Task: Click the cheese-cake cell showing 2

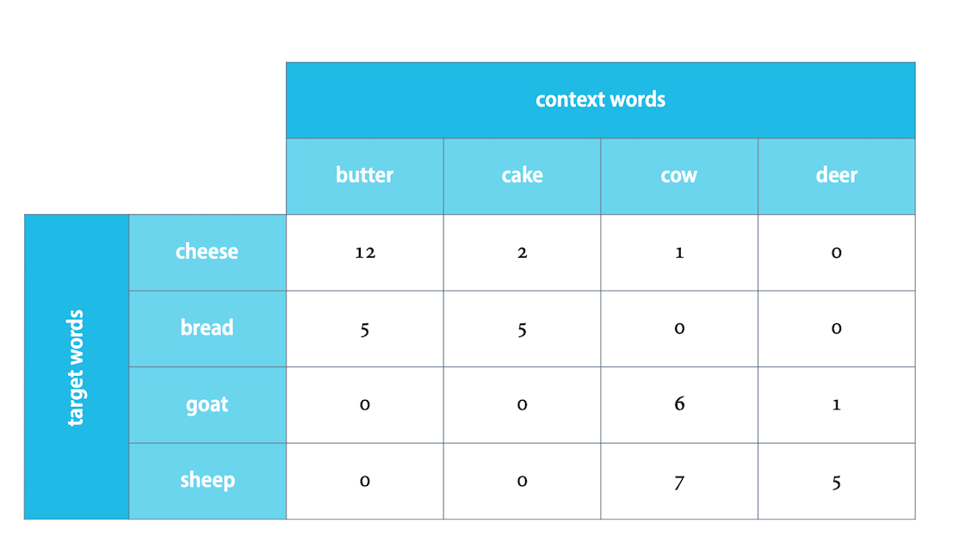Action: 522,253
